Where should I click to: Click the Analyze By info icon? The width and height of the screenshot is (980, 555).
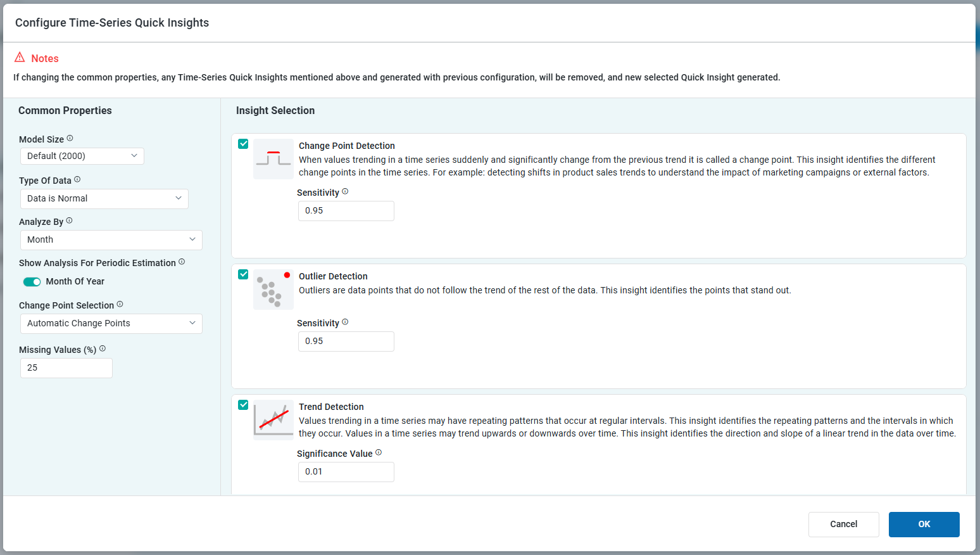pyautogui.click(x=70, y=220)
